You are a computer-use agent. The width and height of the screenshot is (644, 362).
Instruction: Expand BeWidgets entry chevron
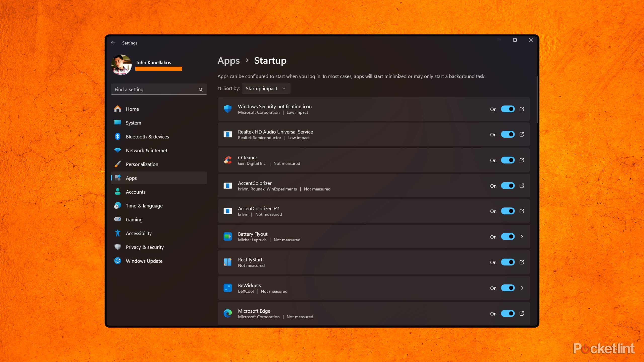pos(522,288)
